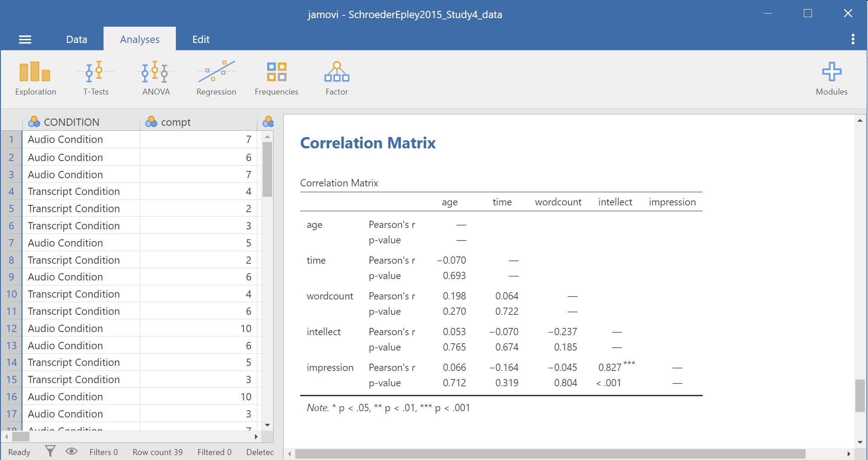This screenshot has height=460, width=868.
Task: Click the filter funnel icon in status bar
Action: coord(50,451)
